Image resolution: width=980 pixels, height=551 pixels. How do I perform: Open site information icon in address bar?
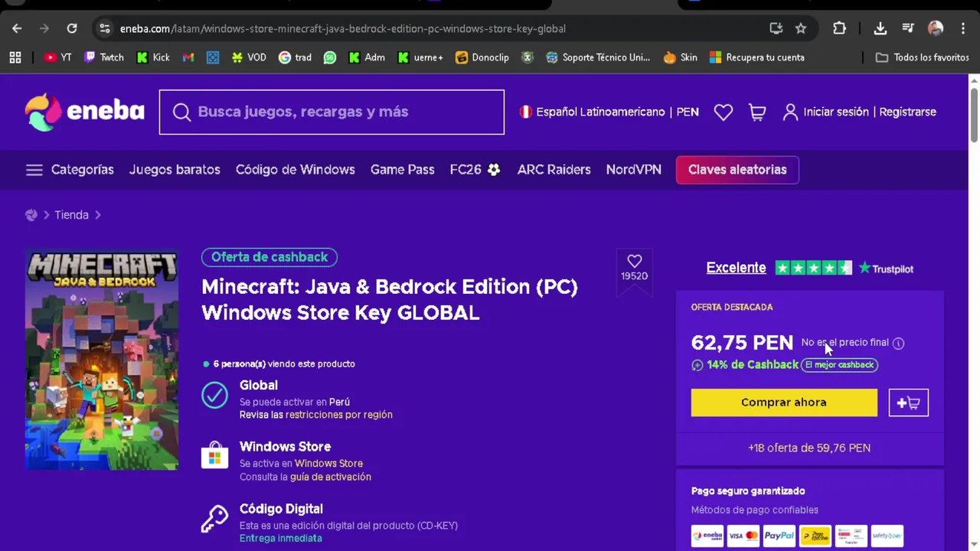105,28
